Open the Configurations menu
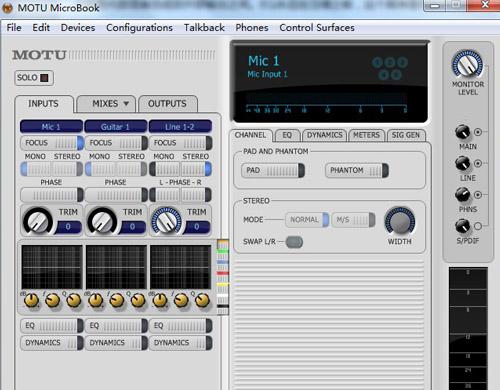This screenshot has height=390, width=500. tap(139, 28)
